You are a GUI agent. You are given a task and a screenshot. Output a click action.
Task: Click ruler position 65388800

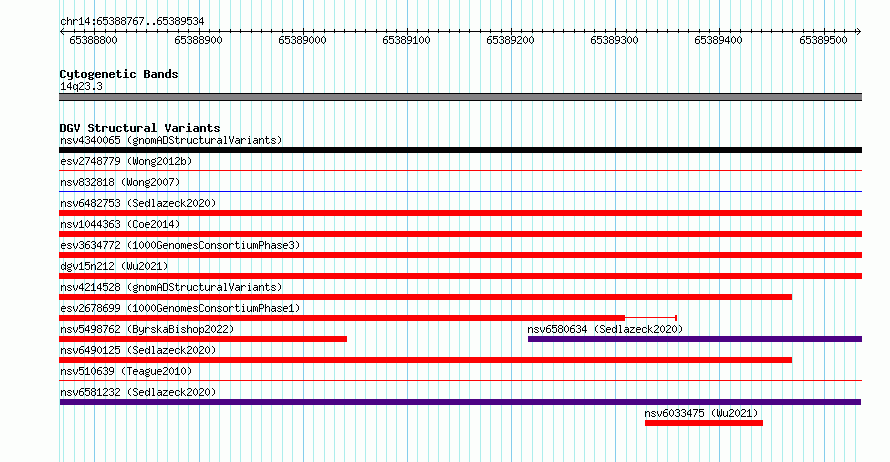point(94,40)
